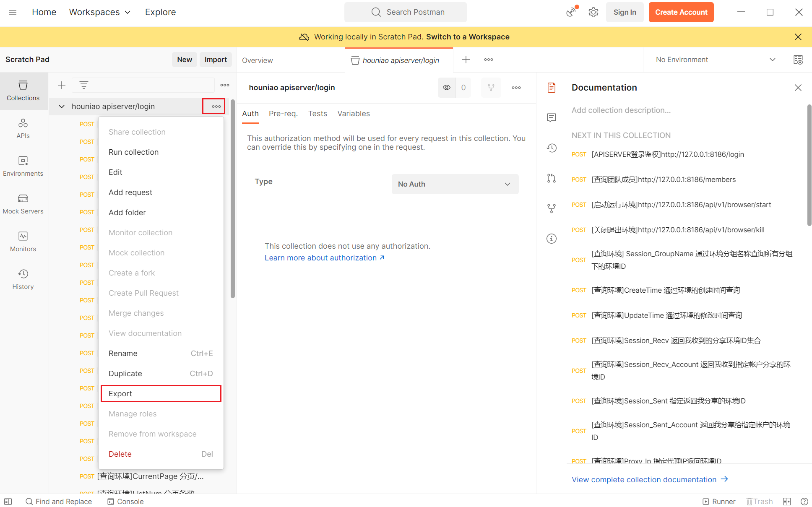Click the collection info icon
812x507 pixels.
552,239
